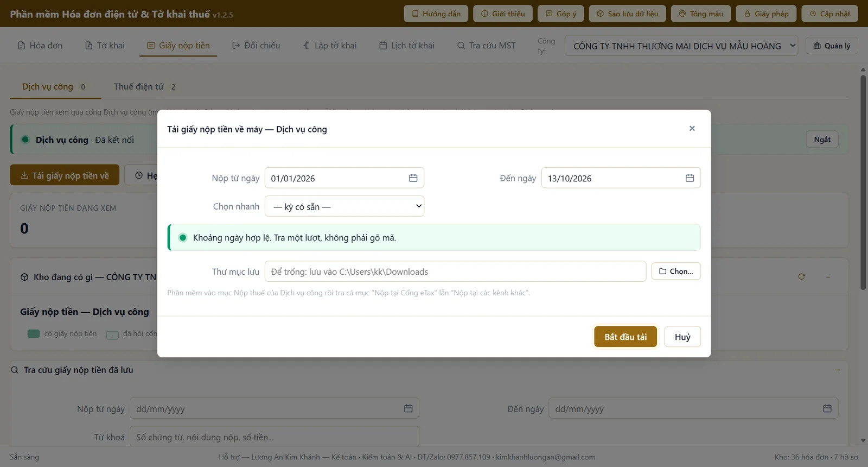
Task: Open the Chọn nhanh kỳ có sẵn dropdown
Action: (344, 206)
